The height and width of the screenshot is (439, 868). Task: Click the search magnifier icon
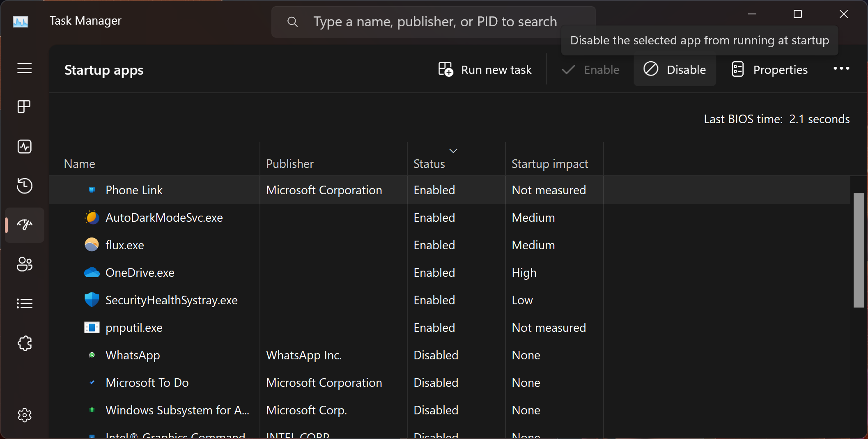point(292,22)
